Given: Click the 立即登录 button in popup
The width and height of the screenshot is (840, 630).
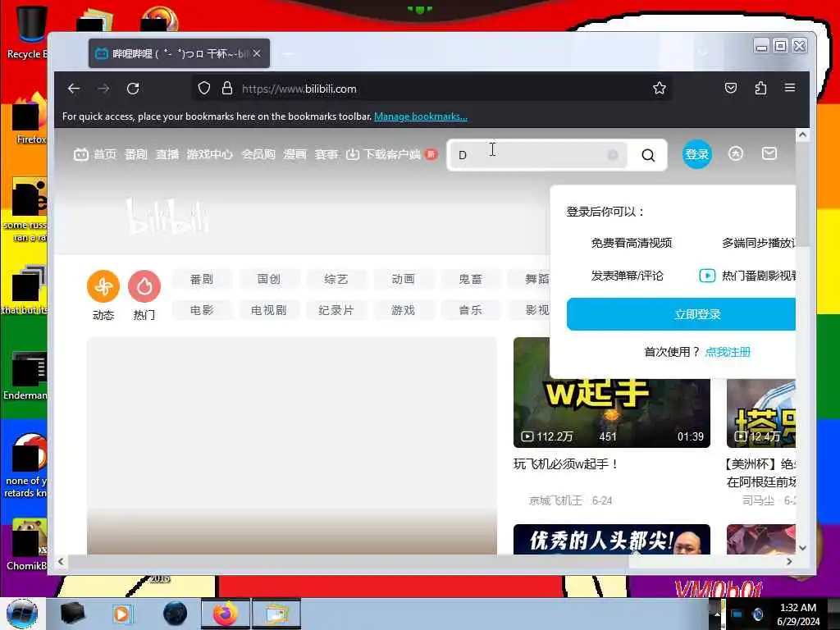Looking at the screenshot, I should click(x=682, y=314).
